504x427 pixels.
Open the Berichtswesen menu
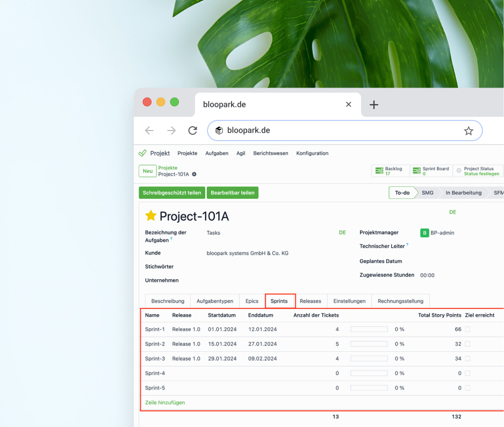(x=271, y=153)
